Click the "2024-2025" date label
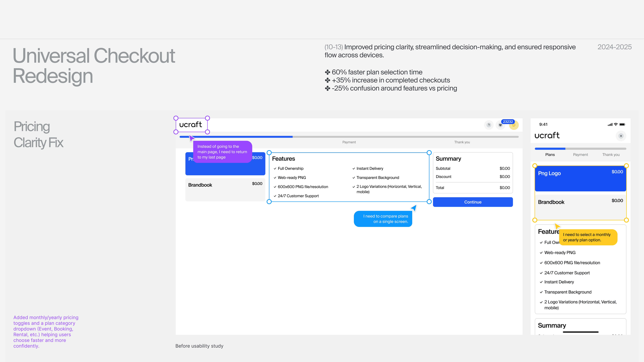Viewport: 644px width, 362px height. pos(614,47)
